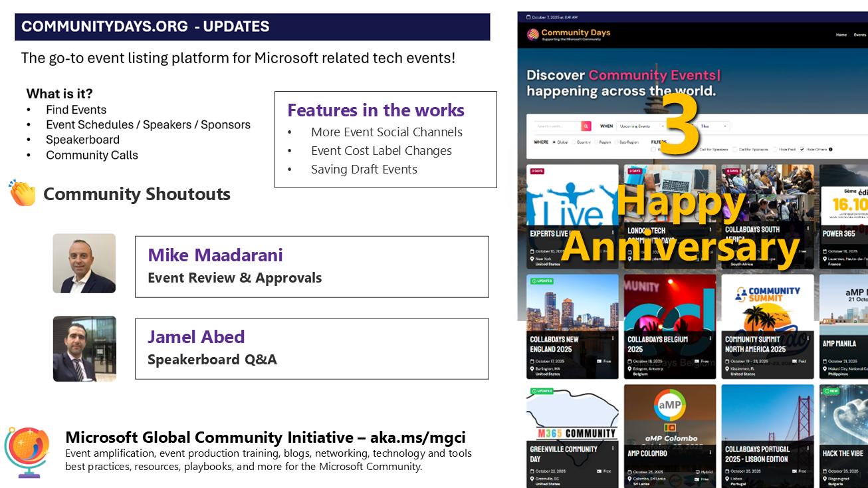
Task: Open the Collabdays Belgium 2025 title
Action: tap(657, 344)
